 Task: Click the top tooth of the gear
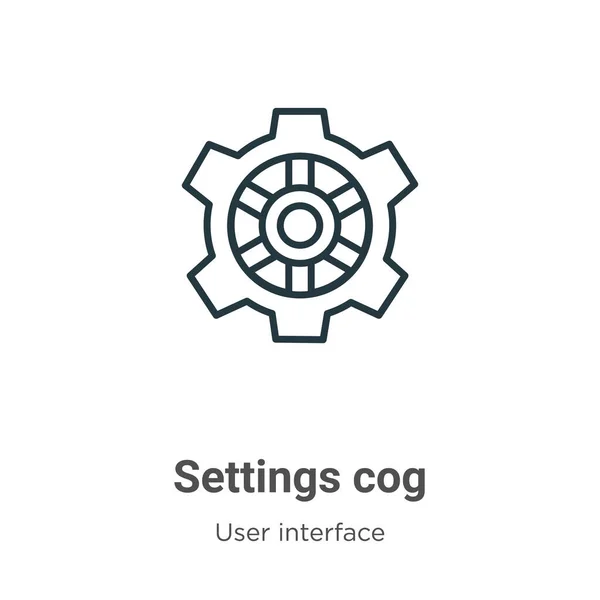coord(300,123)
